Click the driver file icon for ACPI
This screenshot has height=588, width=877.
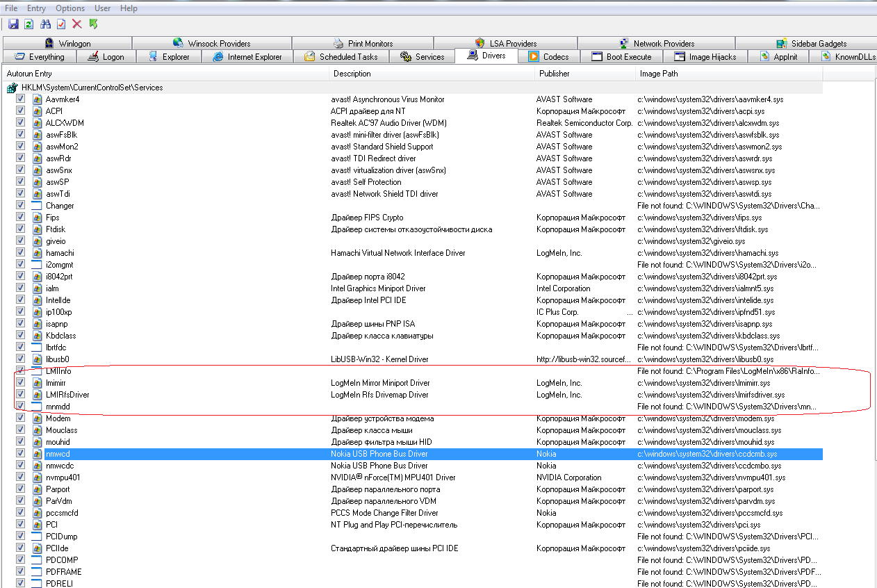[x=38, y=111]
